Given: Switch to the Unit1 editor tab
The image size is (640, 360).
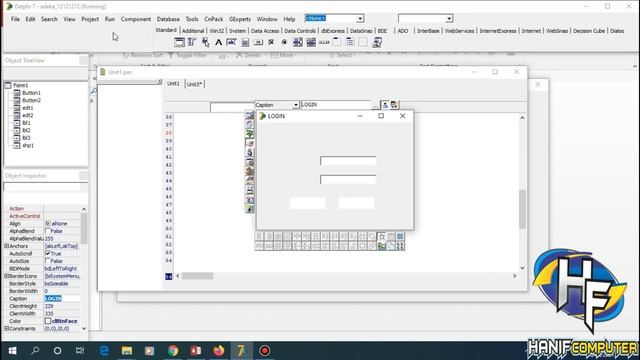Looking at the screenshot, I should 173,84.
